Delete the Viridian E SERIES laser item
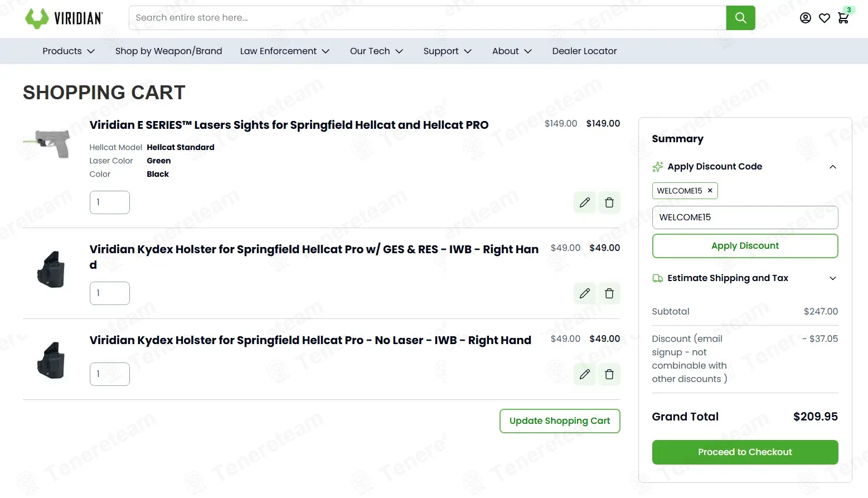 [609, 202]
